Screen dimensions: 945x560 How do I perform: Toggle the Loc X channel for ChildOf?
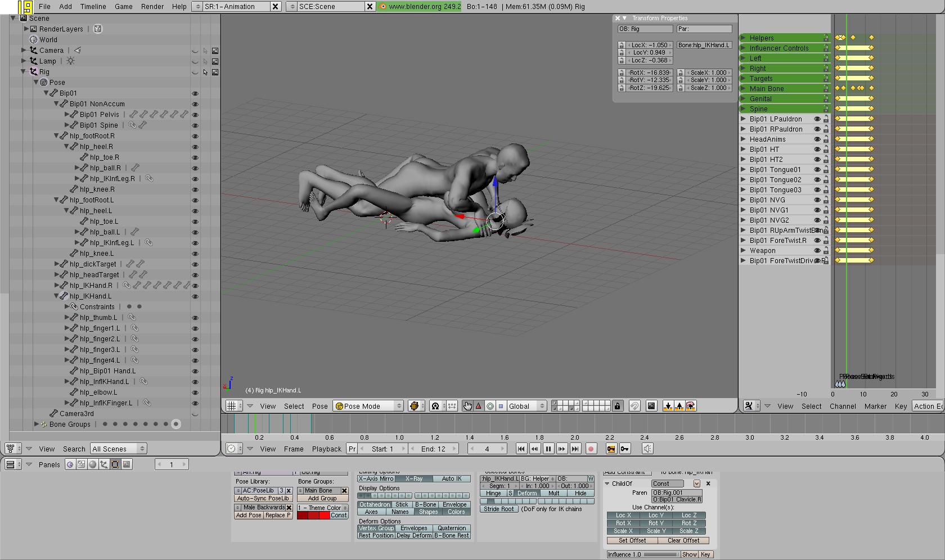(x=623, y=515)
